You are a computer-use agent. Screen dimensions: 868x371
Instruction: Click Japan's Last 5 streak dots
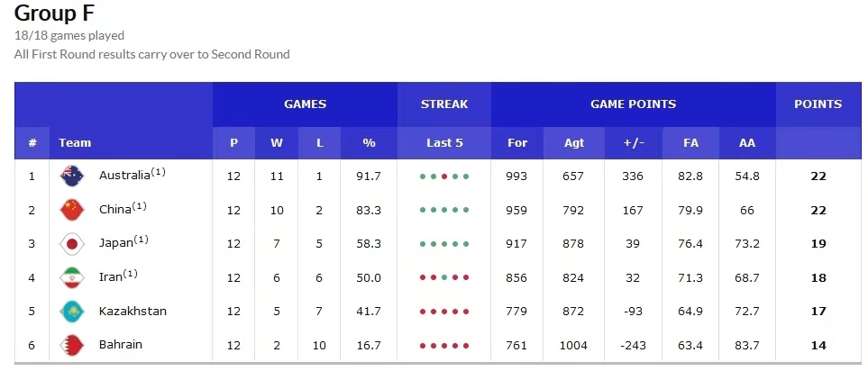pyautogui.click(x=444, y=244)
